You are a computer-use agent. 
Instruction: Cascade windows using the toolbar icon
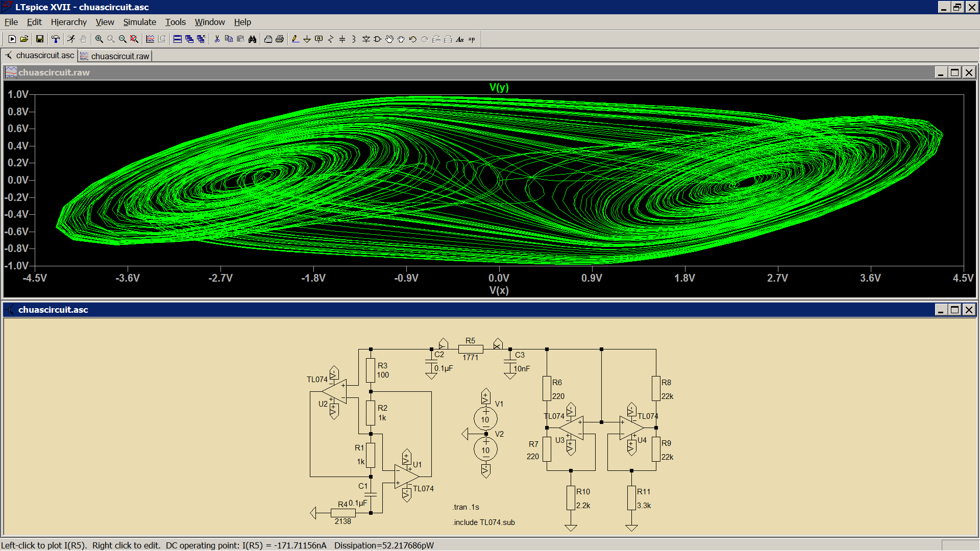189,39
